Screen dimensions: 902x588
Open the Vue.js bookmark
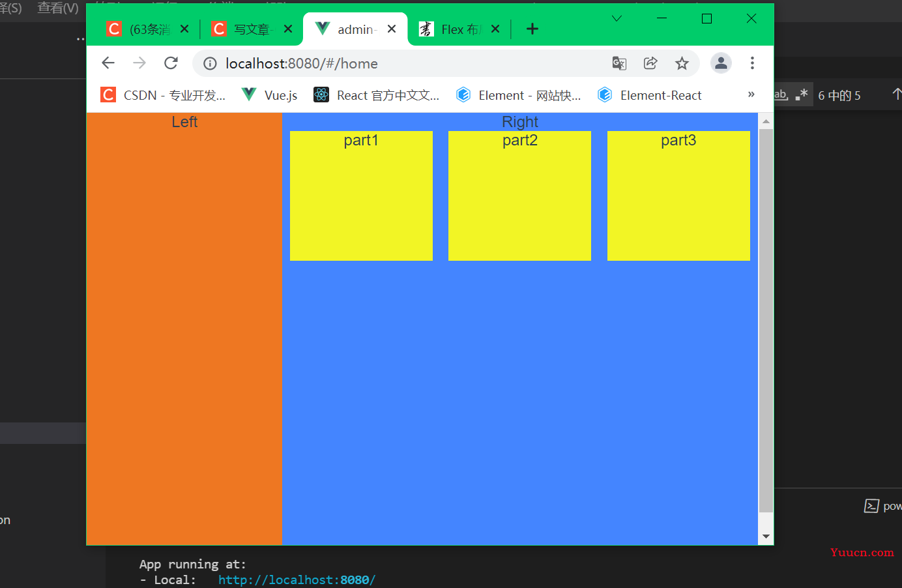(x=269, y=95)
